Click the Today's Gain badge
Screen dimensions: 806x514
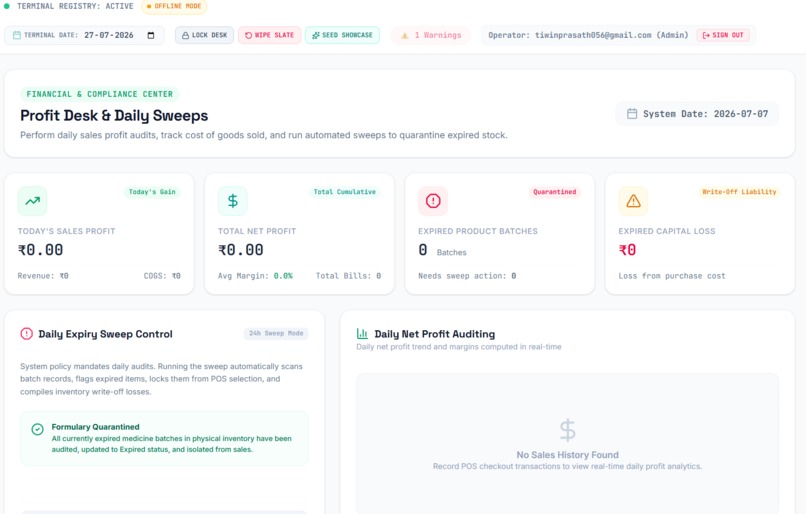point(152,192)
